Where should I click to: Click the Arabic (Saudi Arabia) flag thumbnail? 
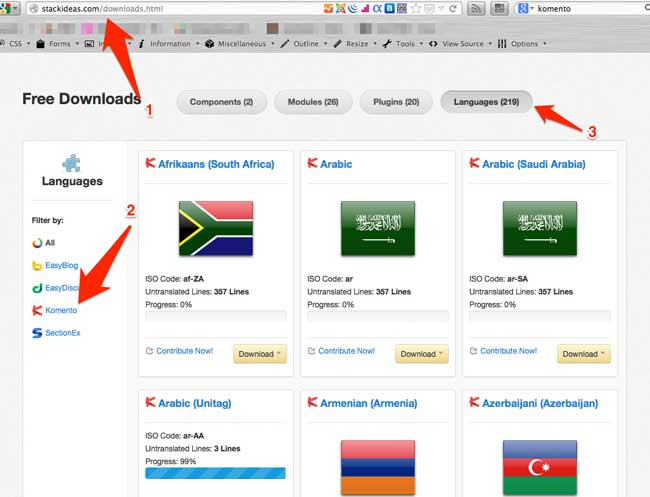540,228
